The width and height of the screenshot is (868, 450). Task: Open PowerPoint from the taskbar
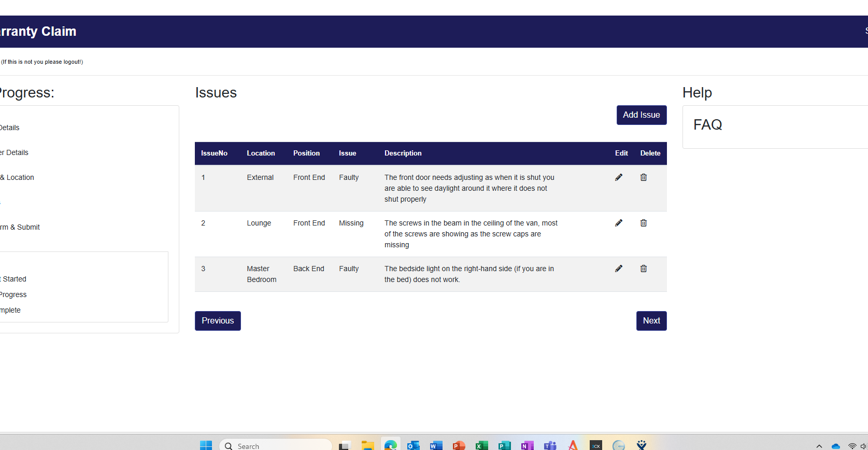(459, 445)
